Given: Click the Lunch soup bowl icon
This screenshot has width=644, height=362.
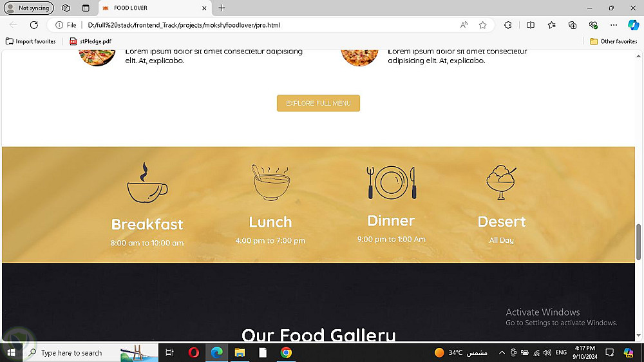Looking at the screenshot, I should click(271, 182).
